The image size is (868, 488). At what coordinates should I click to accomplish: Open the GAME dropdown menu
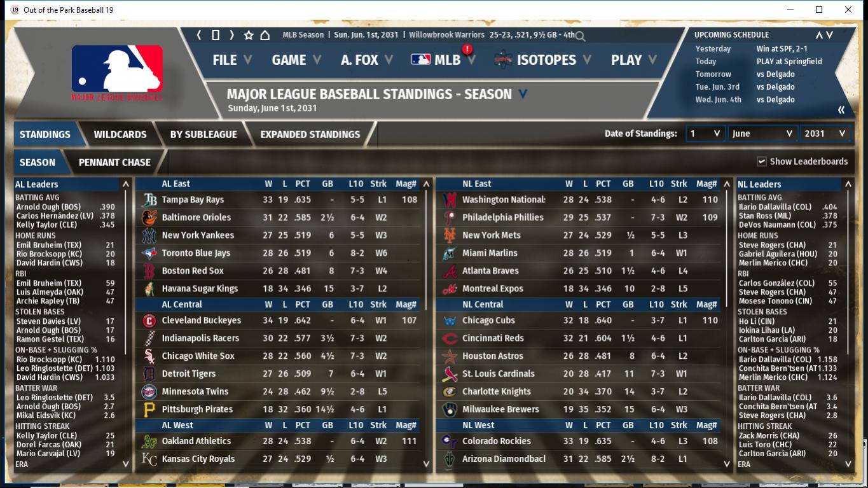click(x=296, y=60)
